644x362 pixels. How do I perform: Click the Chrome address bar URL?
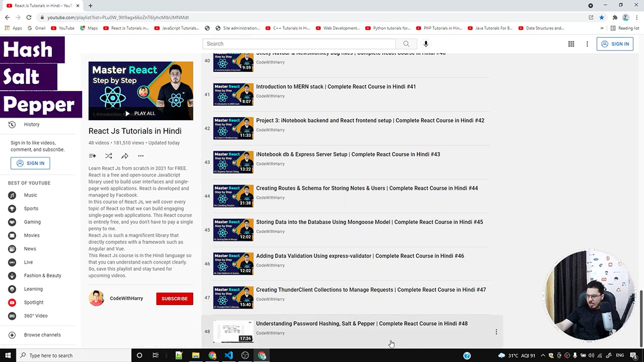coord(118,17)
